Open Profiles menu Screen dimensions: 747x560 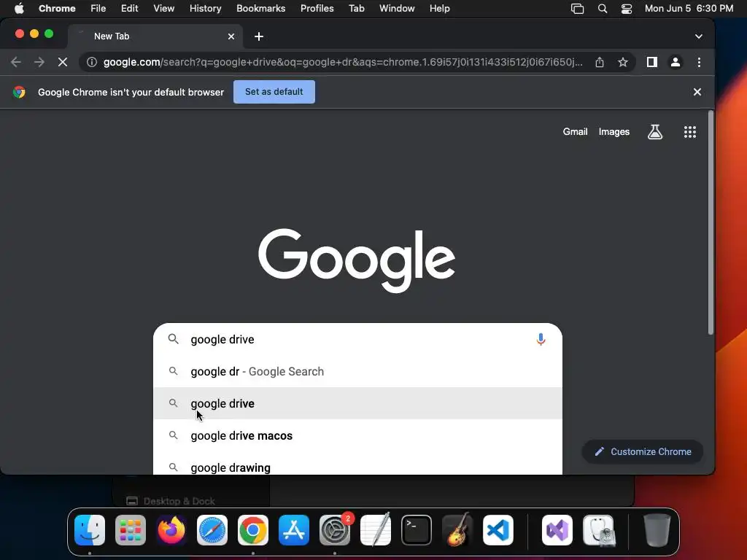[x=317, y=8]
